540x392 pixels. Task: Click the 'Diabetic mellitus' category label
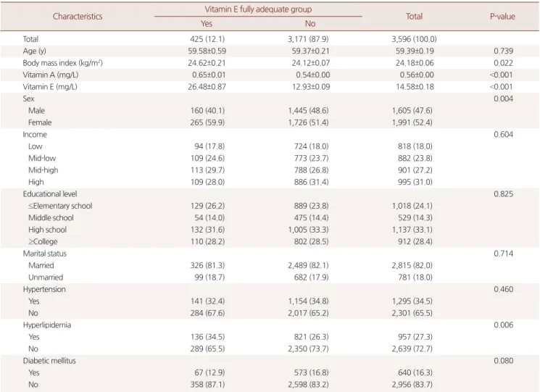[49, 361]
